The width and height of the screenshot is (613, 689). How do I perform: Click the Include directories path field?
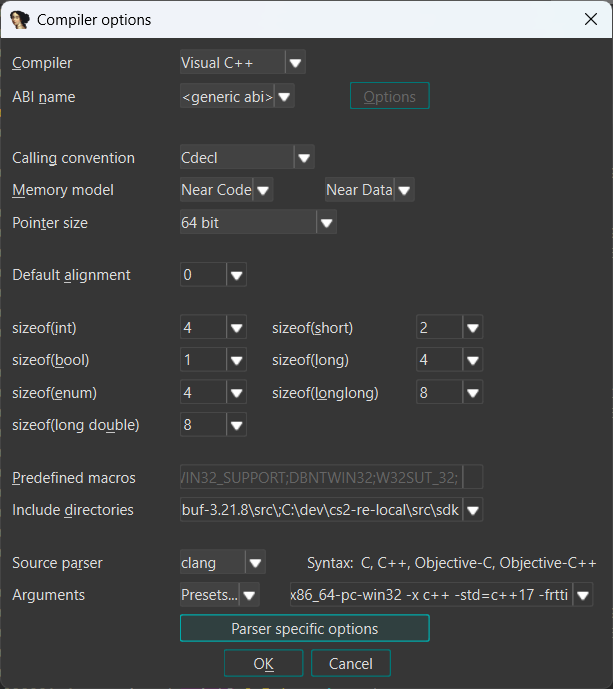pos(321,510)
